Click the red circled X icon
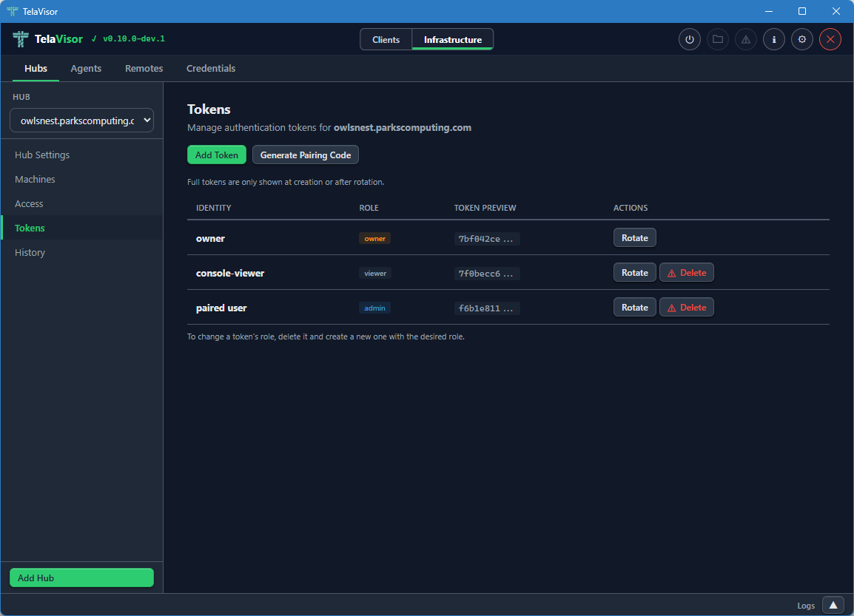Image resolution: width=854 pixels, height=616 pixels. [830, 39]
